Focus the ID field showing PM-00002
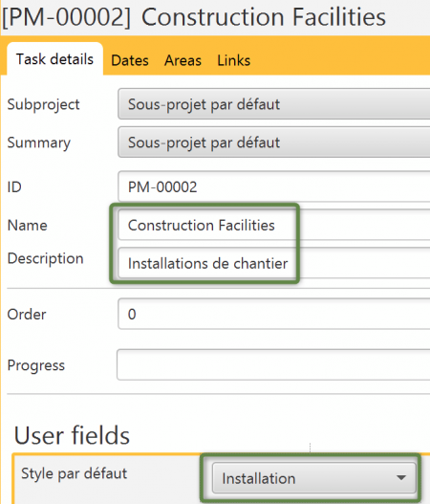The width and height of the screenshot is (430, 504). tap(274, 186)
